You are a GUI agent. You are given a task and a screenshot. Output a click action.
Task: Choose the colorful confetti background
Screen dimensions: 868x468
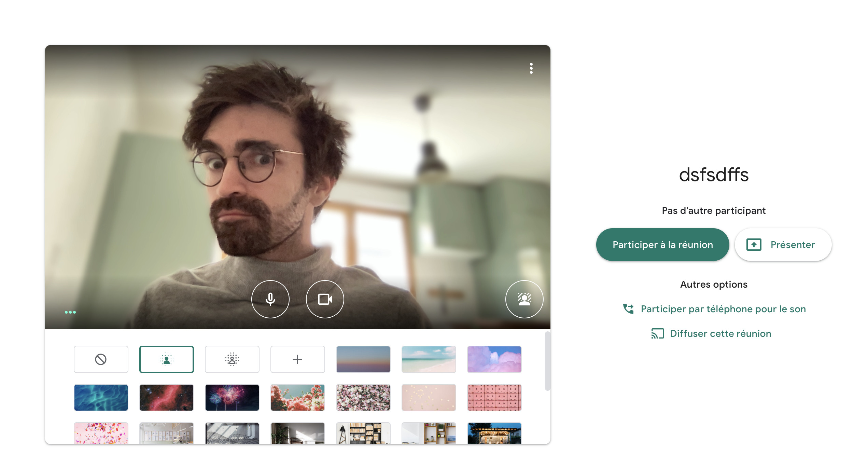point(101,433)
